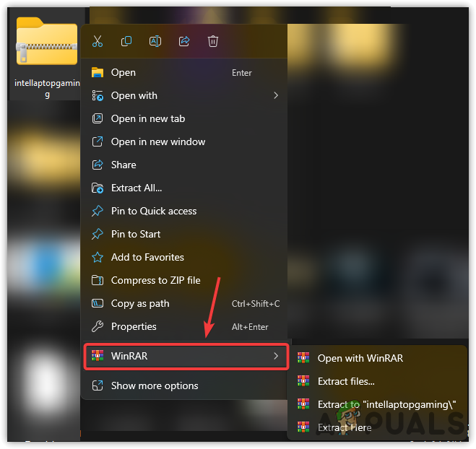Click the Share icon in top bar

pyautogui.click(x=184, y=41)
